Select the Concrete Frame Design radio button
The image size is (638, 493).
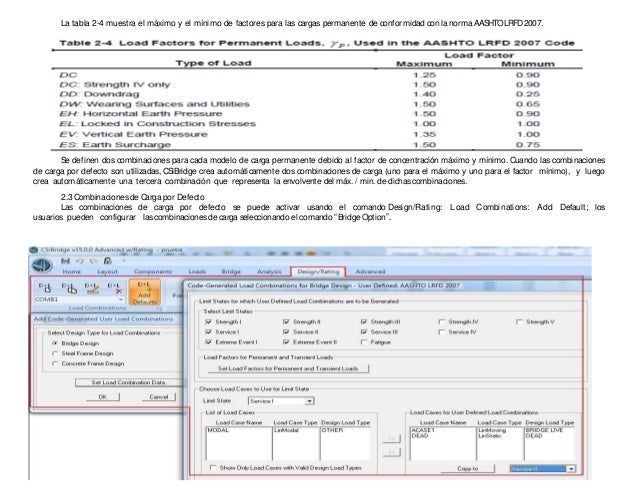coord(55,364)
